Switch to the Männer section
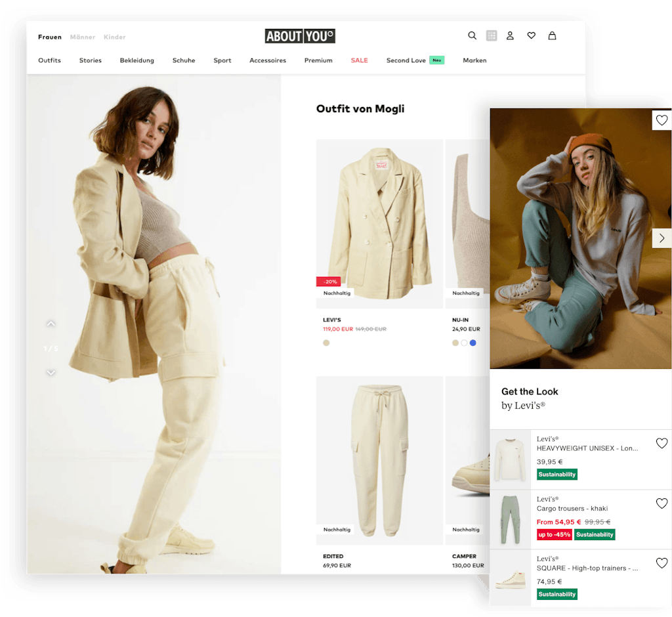 (x=83, y=37)
